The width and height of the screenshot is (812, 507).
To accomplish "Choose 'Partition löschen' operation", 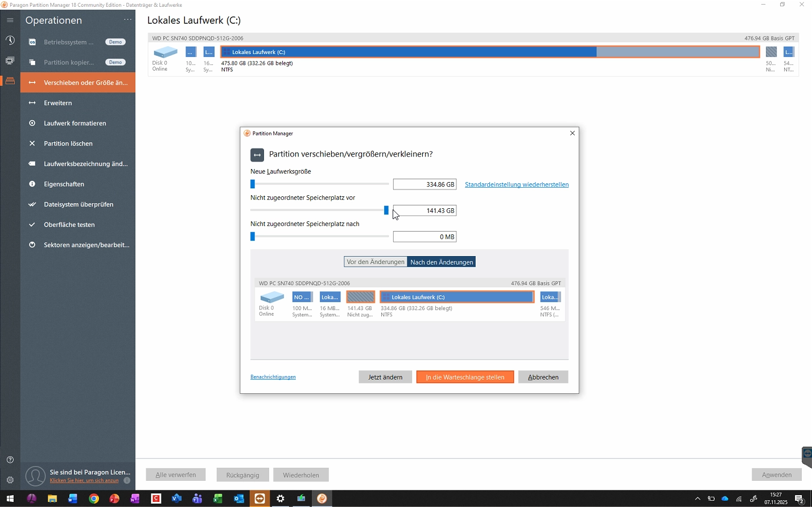I will (68, 143).
